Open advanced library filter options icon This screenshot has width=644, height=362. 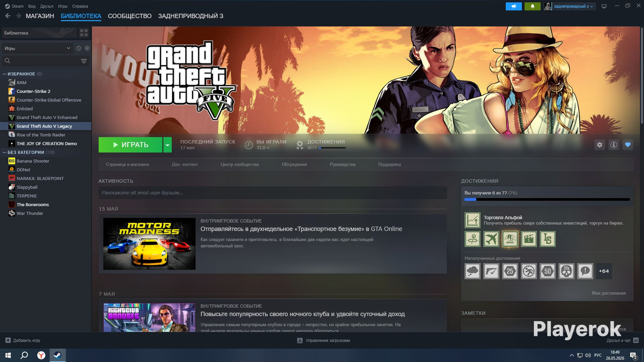click(x=84, y=61)
